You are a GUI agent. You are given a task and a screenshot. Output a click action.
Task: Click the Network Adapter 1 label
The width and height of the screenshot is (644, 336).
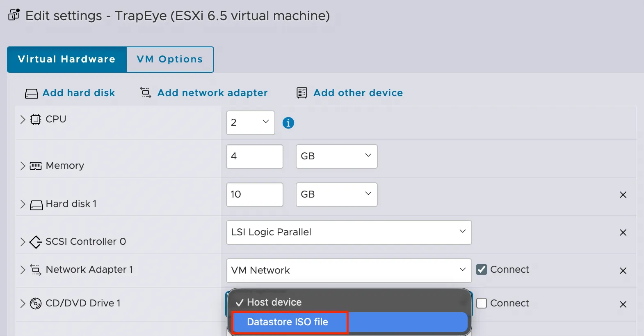coord(89,270)
